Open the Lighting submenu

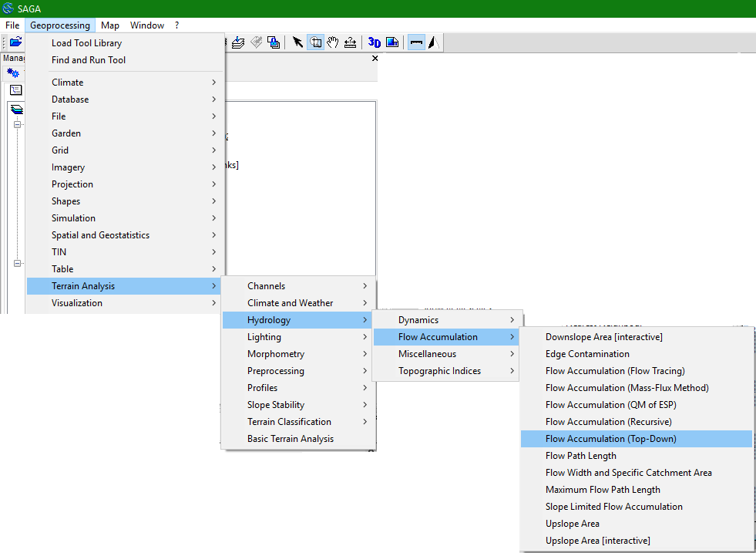tap(298, 337)
